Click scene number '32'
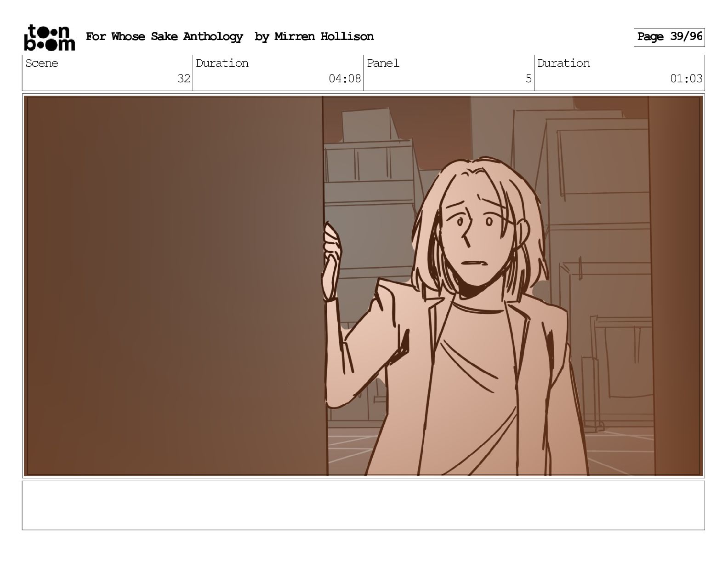 (x=184, y=79)
